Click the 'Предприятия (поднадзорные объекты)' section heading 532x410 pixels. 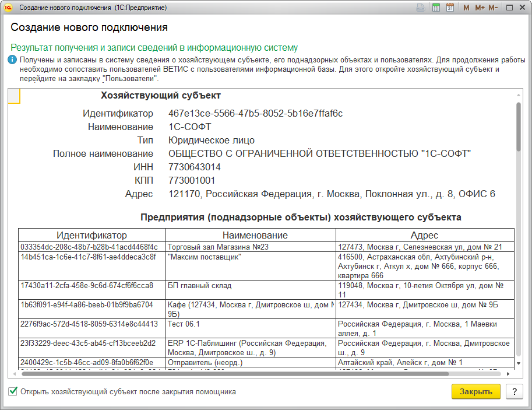tap(301, 218)
